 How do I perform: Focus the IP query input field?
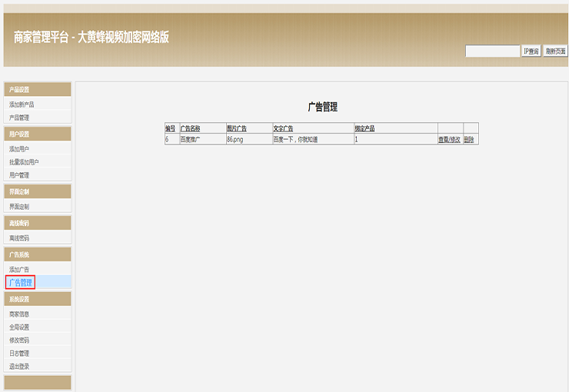pos(493,51)
